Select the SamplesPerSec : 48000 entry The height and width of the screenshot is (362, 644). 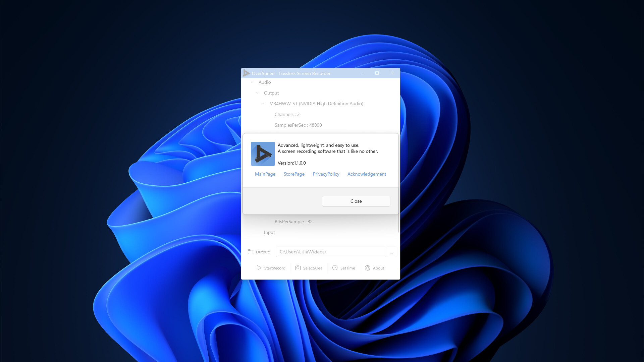coord(298,125)
